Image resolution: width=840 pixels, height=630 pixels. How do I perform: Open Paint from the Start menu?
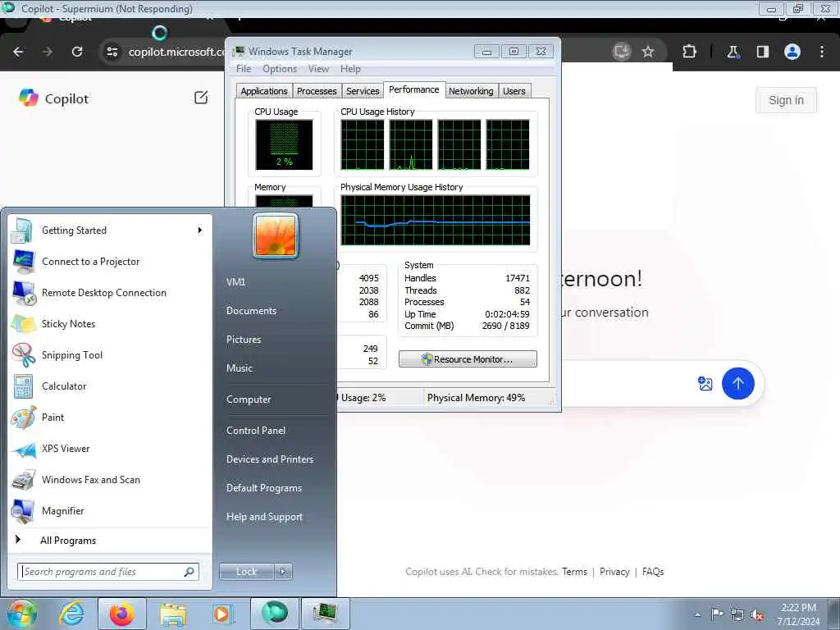point(110,418)
